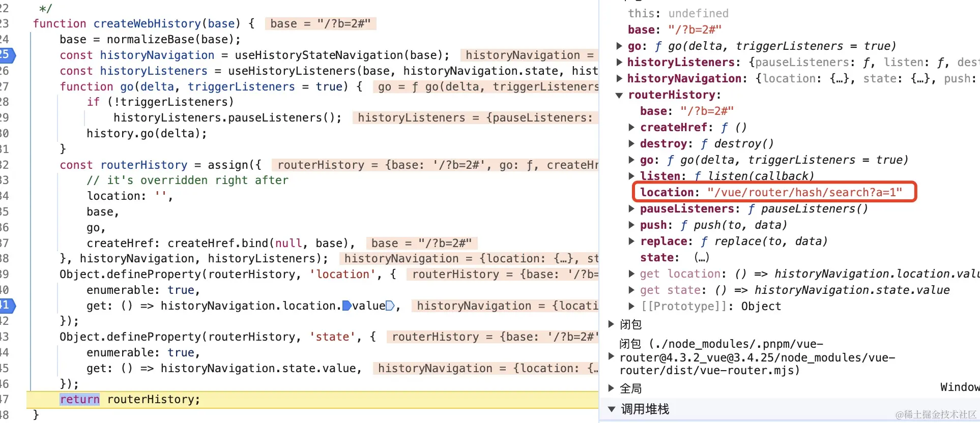Expand the get state getter

pos(631,290)
